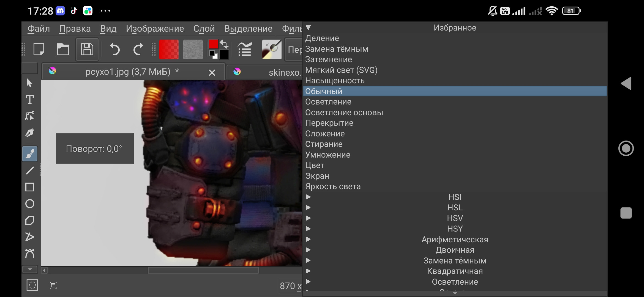
Task: Redo the undone action
Action: tap(138, 50)
